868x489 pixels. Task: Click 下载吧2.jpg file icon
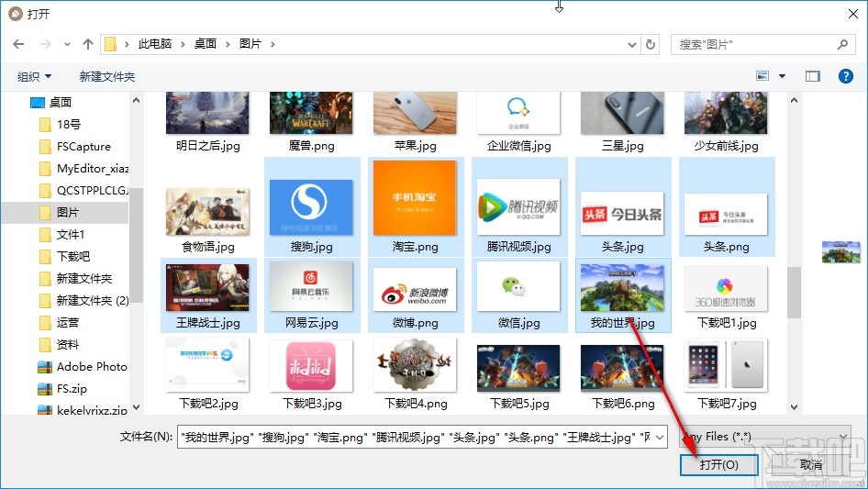click(207, 364)
